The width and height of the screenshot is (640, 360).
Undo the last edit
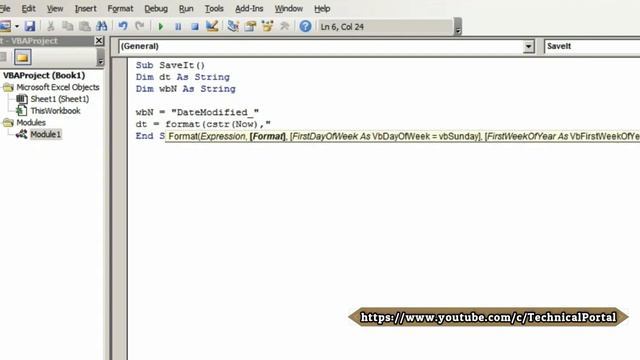coord(122,27)
